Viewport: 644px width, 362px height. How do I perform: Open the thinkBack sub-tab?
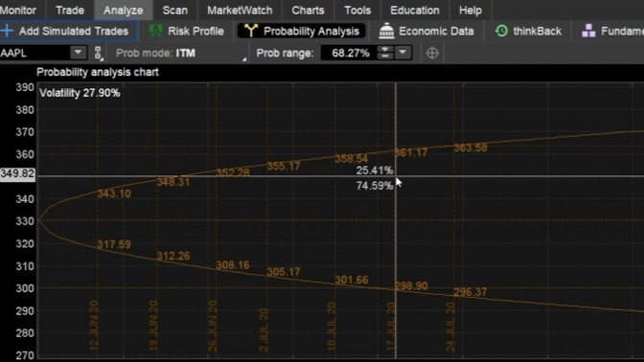528,32
